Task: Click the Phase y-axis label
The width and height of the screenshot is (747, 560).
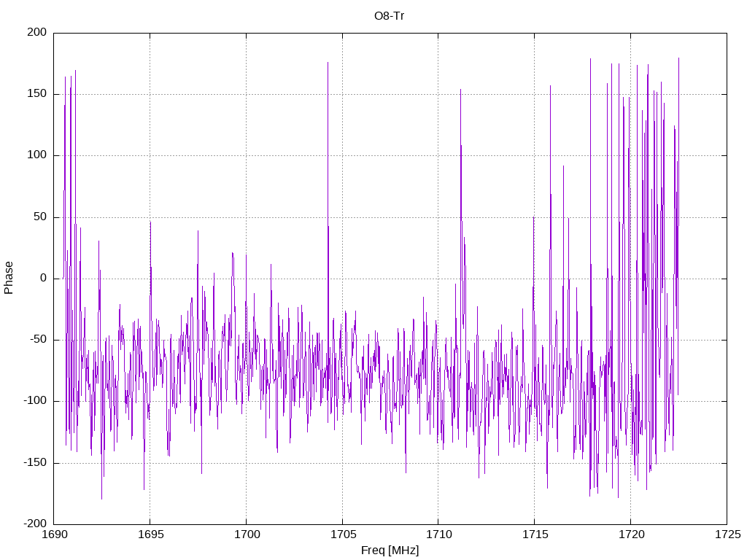Action: [x=9, y=278]
